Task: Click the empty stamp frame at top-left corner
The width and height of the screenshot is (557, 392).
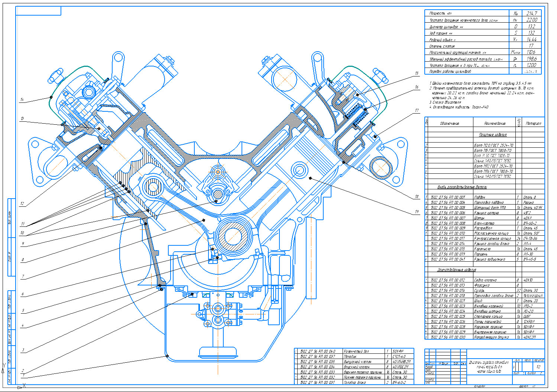Action: tap(38, 11)
